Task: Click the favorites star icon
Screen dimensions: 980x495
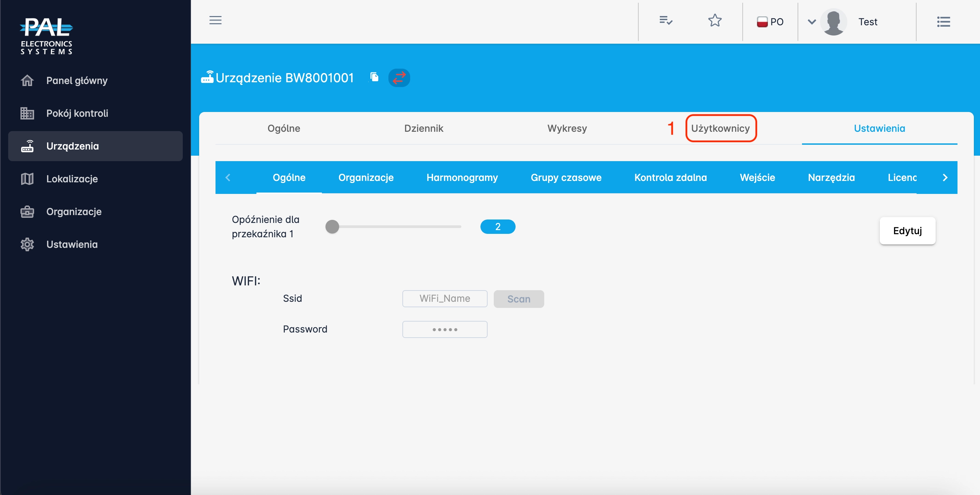Action: coord(714,20)
